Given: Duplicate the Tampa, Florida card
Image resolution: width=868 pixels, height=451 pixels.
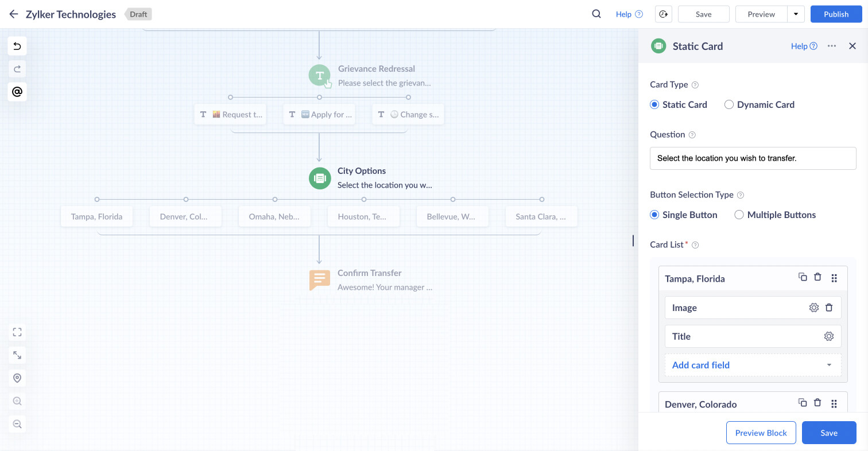Looking at the screenshot, I should (803, 277).
